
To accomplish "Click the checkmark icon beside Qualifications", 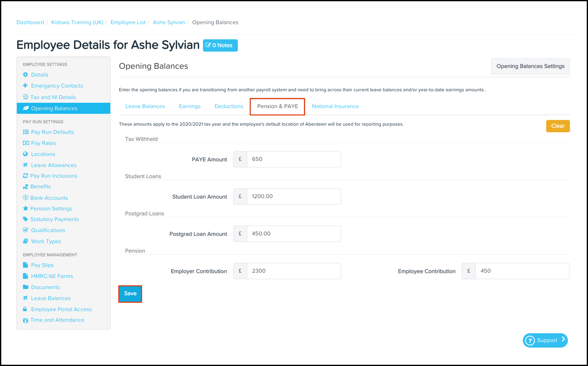I will (x=25, y=230).
